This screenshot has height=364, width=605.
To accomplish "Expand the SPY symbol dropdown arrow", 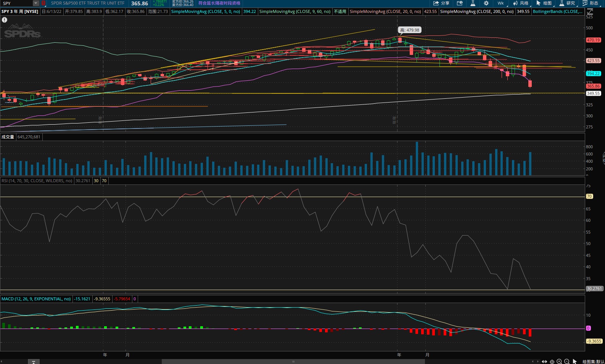I will (36, 3).
